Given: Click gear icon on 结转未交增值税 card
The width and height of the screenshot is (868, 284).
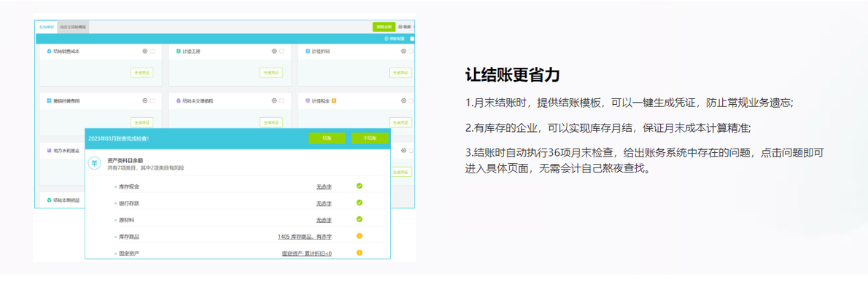Looking at the screenshot, I should pos(274,101).
